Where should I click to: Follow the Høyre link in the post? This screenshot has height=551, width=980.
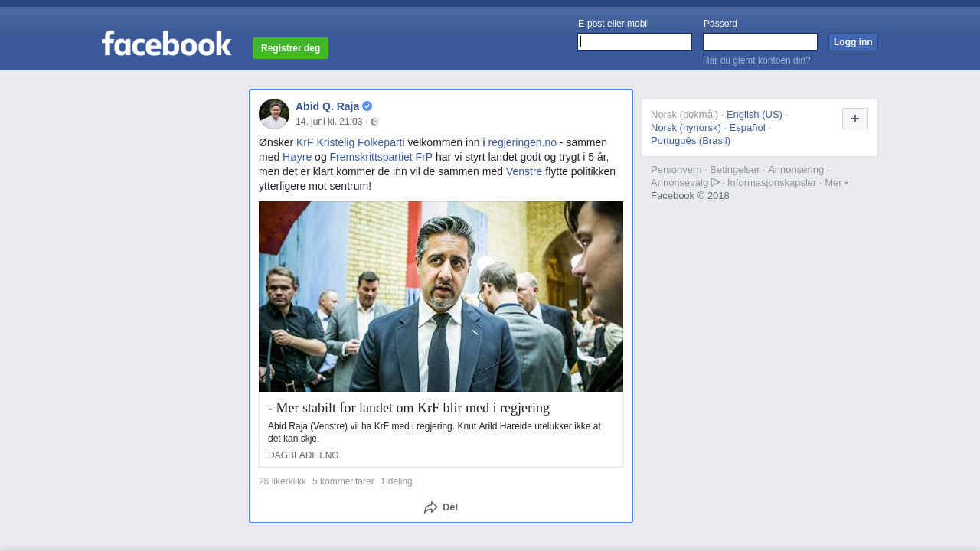click(297, 157)
